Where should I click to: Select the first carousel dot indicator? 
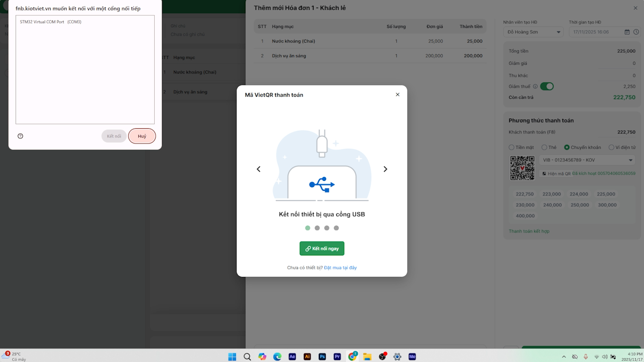[x=308, y=228]
